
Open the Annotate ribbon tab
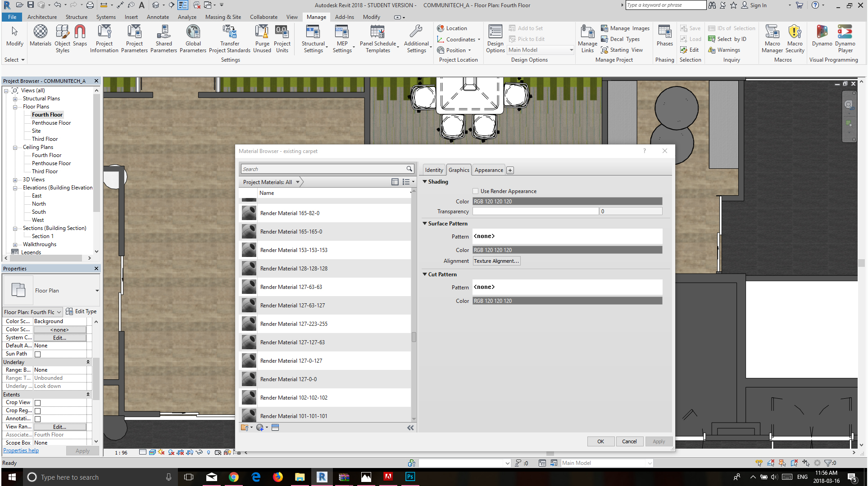158,17
